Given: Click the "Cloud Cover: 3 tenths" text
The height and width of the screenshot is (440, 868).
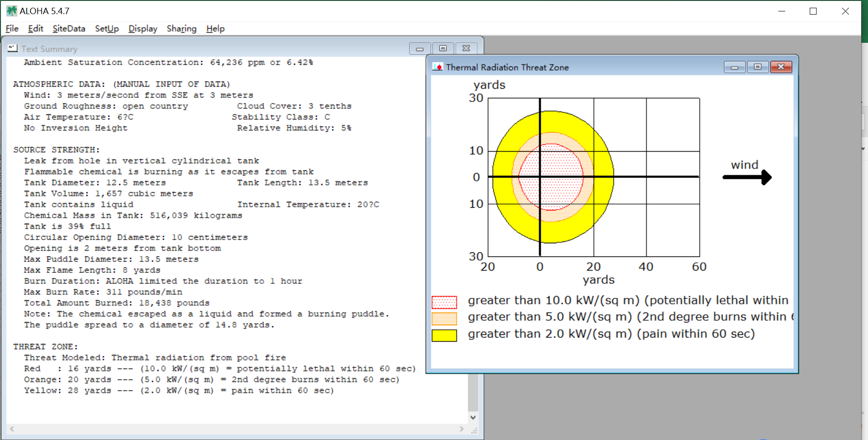Looking at the screenshot, I should (x=294, y=106).
